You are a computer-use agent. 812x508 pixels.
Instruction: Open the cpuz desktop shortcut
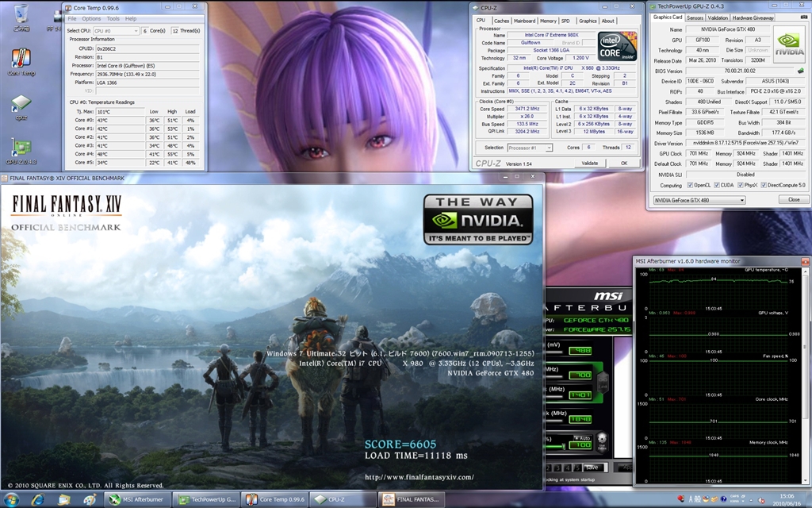point(21,106)
